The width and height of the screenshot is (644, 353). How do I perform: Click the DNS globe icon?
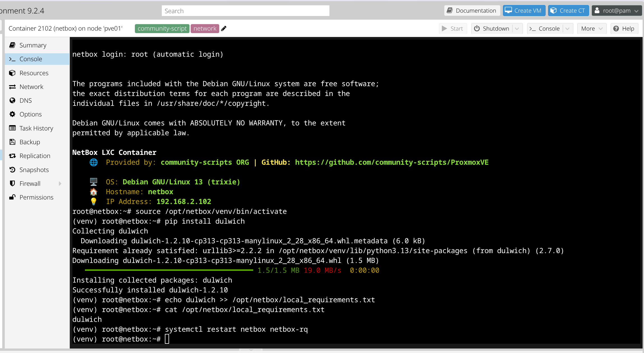[12, 100]
